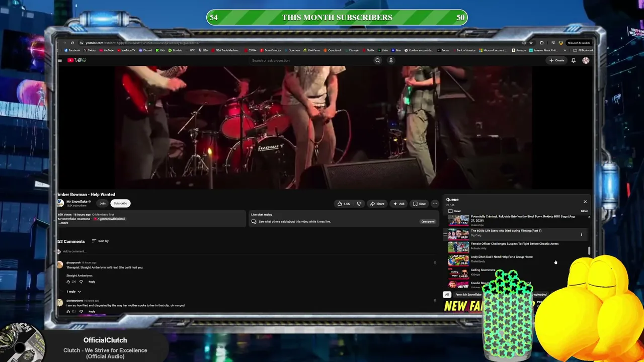Screen dimensions: 644x362
Task: Focus the YouTube search field
Action: [311, 60]
